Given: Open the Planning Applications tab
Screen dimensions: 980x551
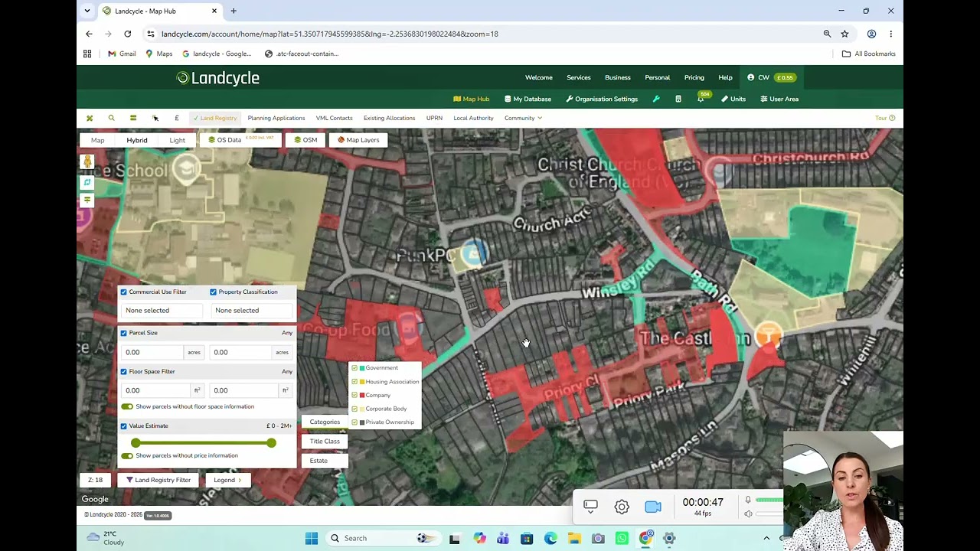Looking at the screenshot, I should [276, 118].
